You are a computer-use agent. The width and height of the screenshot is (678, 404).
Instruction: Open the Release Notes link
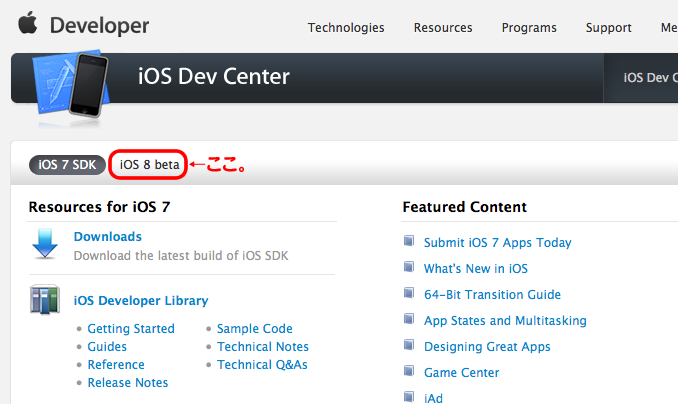click(x=128, y=383)
